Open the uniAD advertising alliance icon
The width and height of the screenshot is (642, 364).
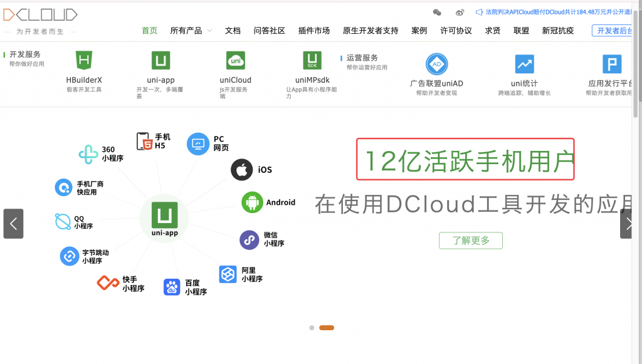click(x=436, y=64)
